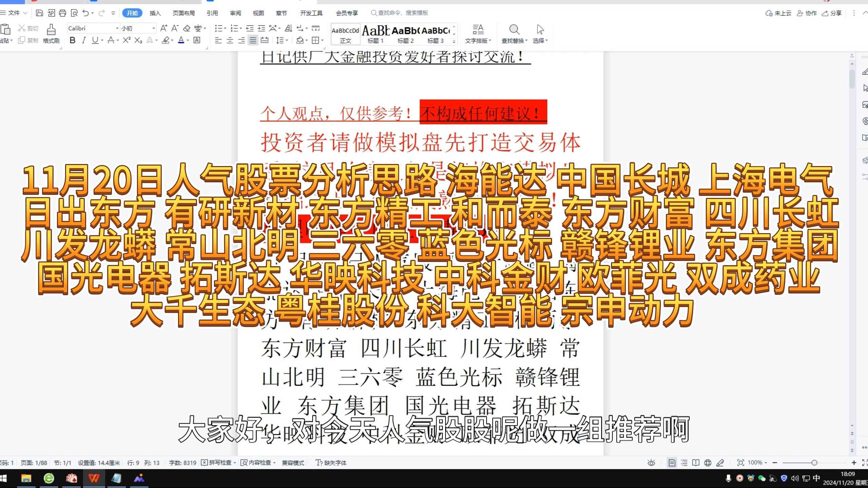The image size is (868, 488).
Task: Set Center paragraph alignment
Action: pyautogui.click(x=230, y=40)
